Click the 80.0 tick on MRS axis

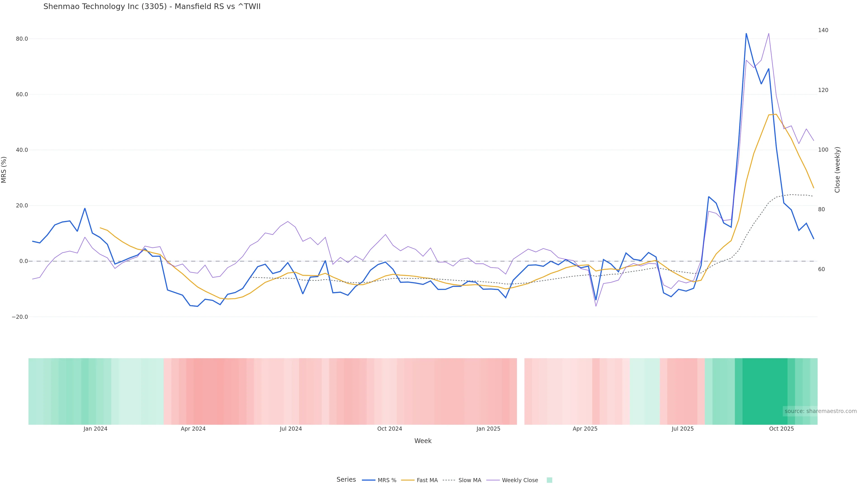(x=22, y=39)
